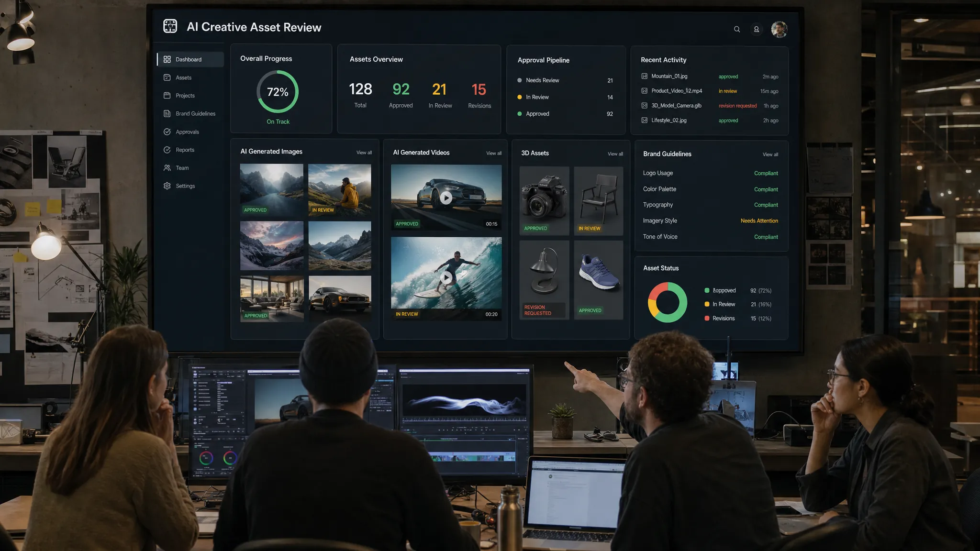The image size is (980, 551).
Task: Open the snowy mountains sunset thumbnail
Action: [271, 246]
